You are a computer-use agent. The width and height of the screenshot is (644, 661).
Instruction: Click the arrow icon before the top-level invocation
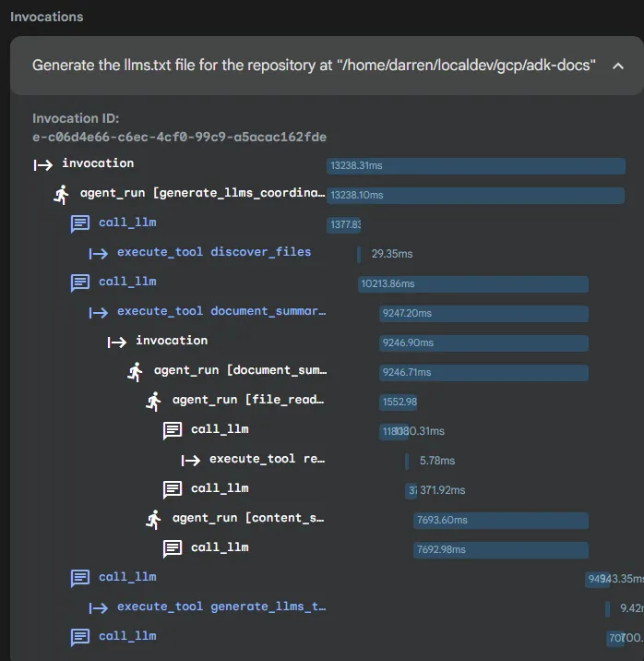coord(43,164)
